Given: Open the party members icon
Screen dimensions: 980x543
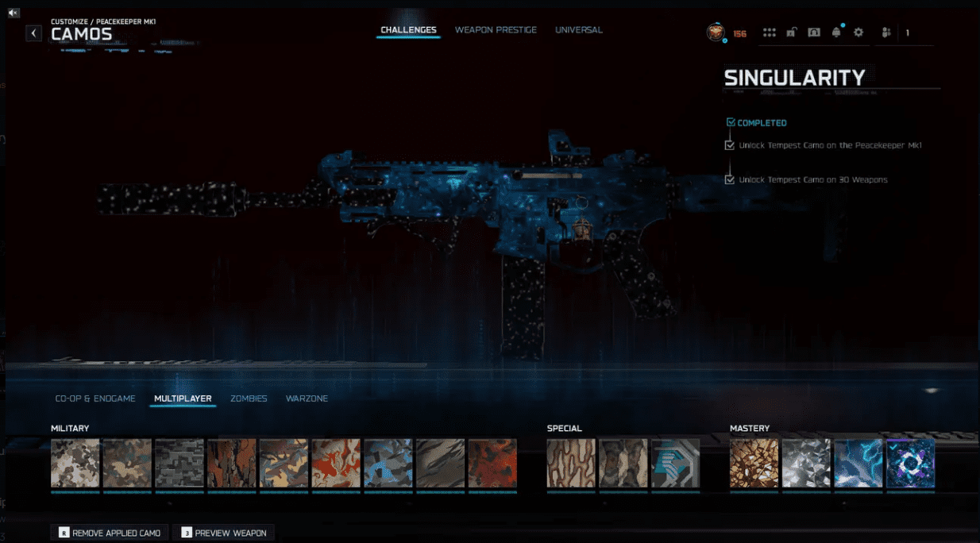Looking at the screenshot, I should point(886,33).
